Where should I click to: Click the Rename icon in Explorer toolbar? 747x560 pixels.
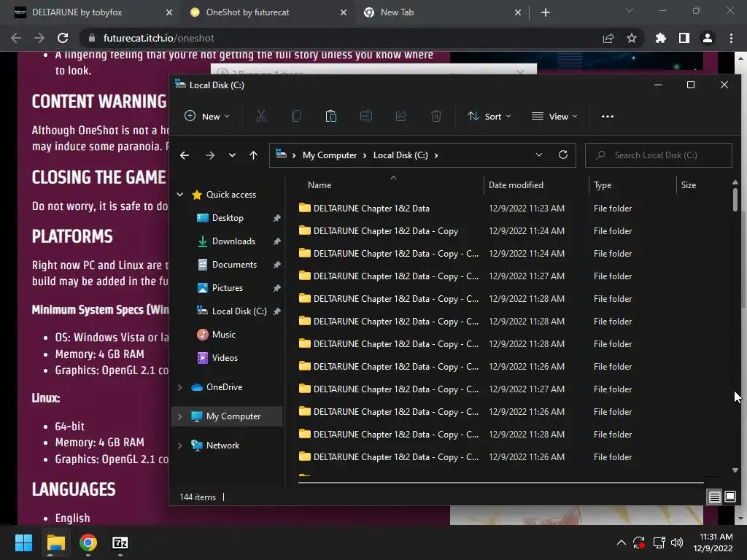(366, 116)
